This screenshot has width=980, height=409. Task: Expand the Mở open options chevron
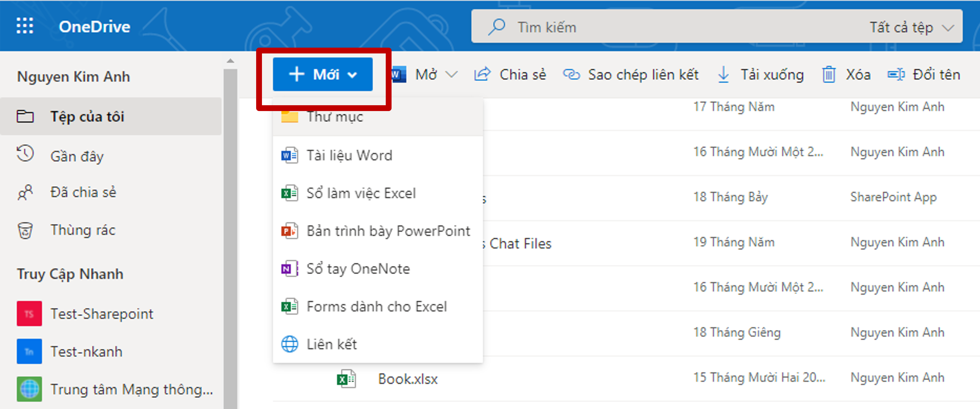pyautogui.click(x=451, y=74)
